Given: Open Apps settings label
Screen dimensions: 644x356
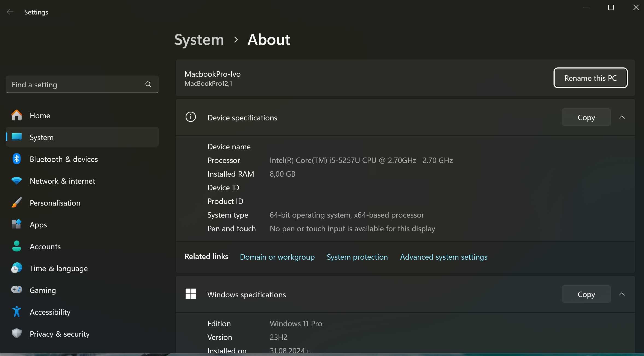Looking at the screenshot, I should pos(38,225).
